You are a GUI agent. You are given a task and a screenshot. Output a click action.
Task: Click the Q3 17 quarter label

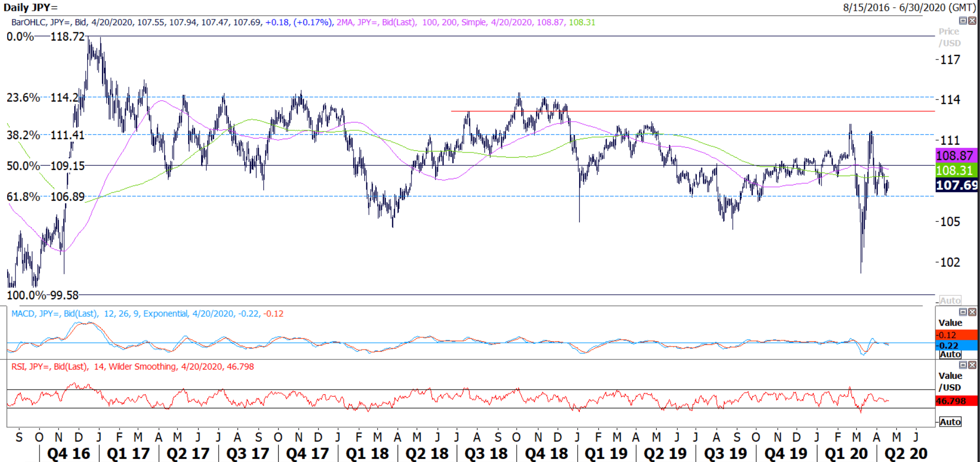247,454
